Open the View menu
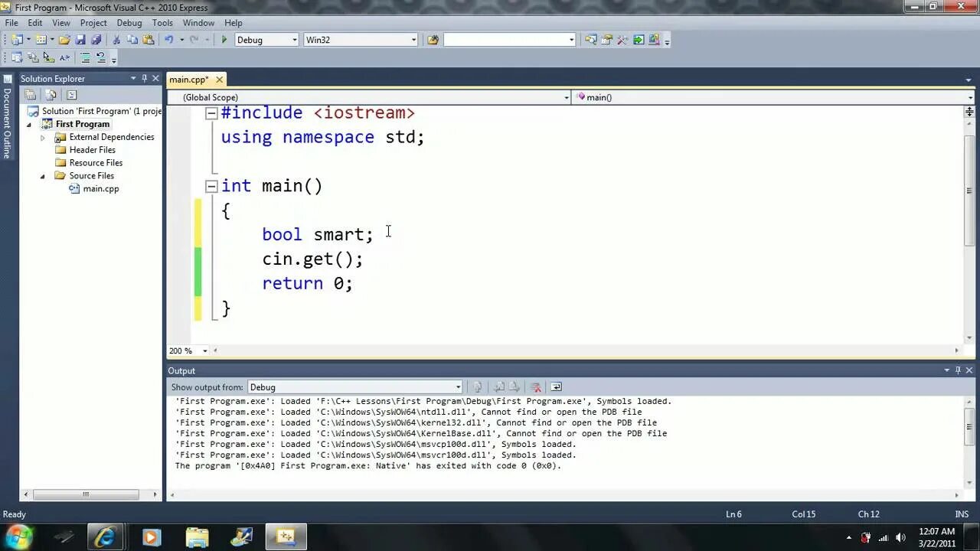 (61, 23)
